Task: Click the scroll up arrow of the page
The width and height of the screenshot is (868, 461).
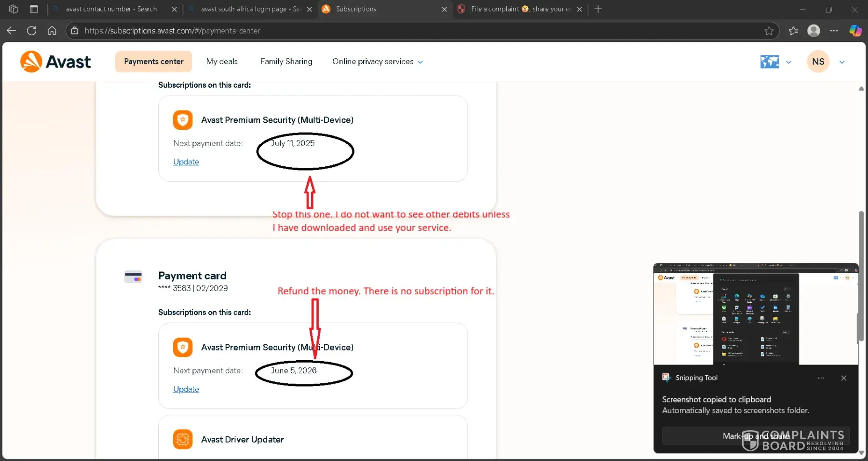Action: click(861, 89)
